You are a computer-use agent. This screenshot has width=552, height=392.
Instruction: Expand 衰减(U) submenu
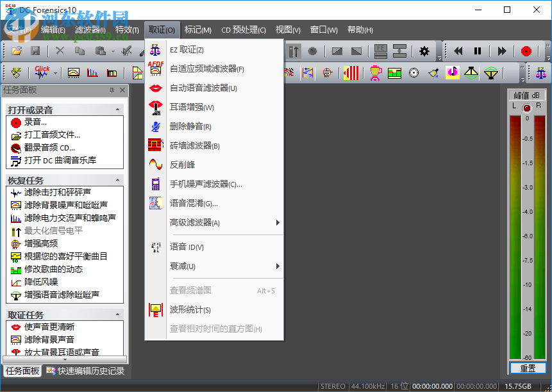point(214,266)
